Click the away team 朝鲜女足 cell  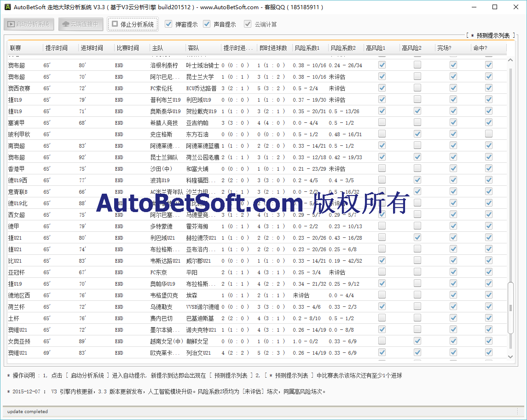pyautogui.click(x=197, y=341)
